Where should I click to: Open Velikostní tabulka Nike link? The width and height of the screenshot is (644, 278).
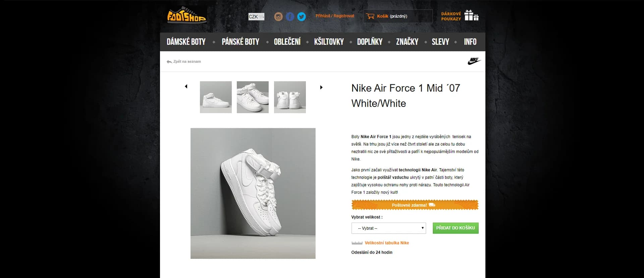coord(387,243)
